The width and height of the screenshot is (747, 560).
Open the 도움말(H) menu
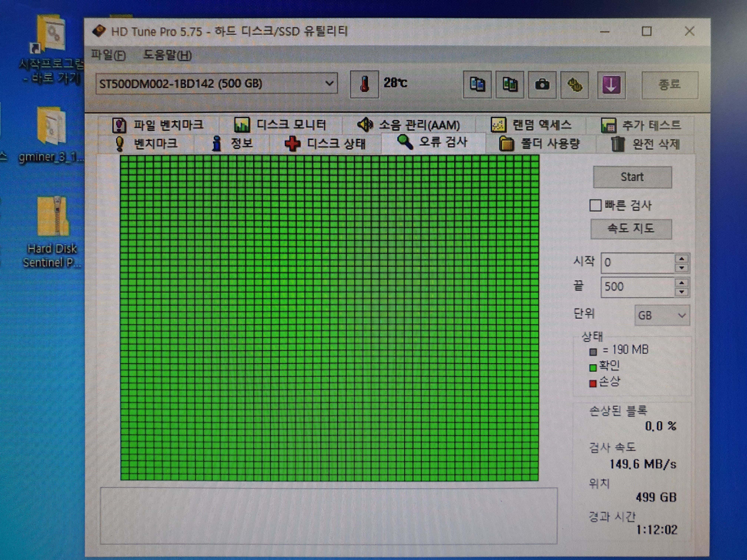[167, 55]
